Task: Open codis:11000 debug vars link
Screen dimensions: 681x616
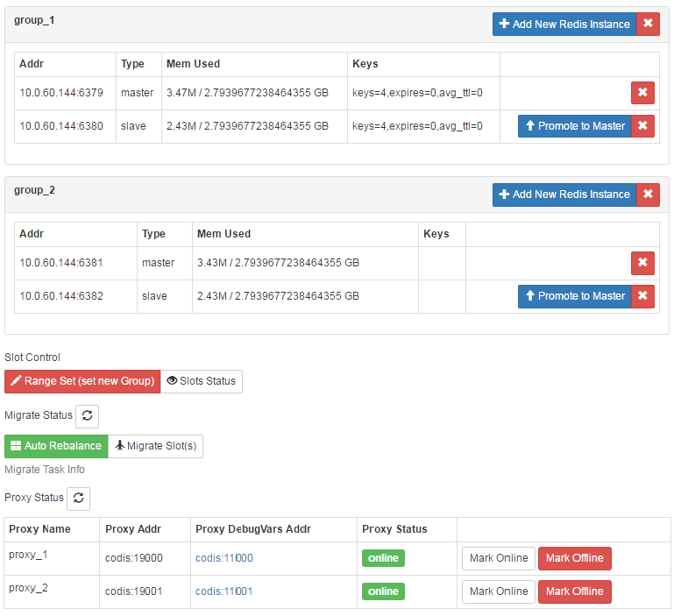Action: [224, 558]
